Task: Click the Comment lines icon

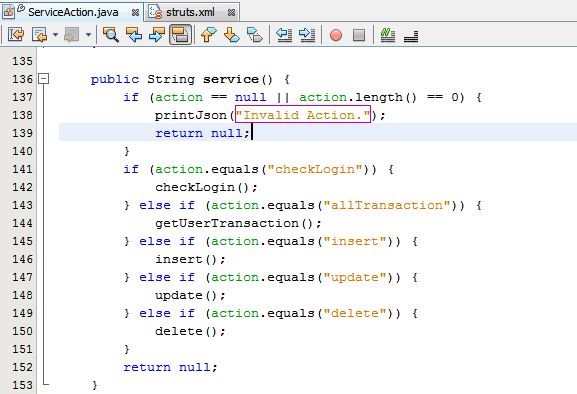Action: coord(387,35)
